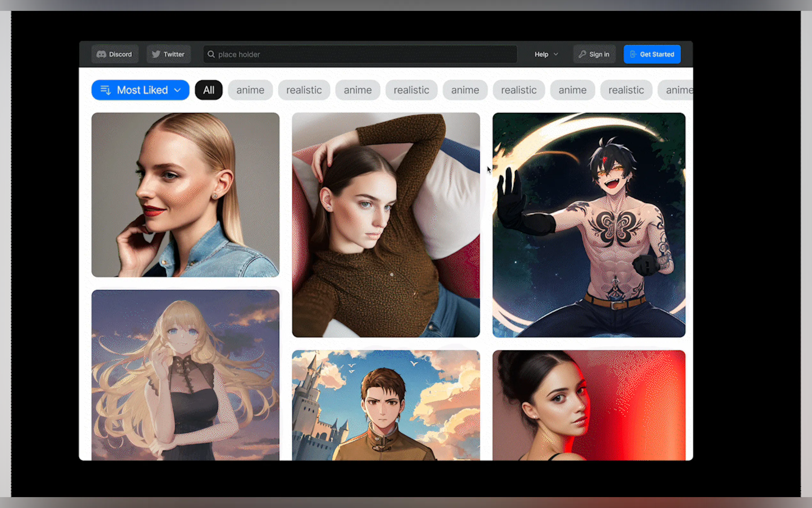The height and width of the screenshot is (508, 812).
Task: Select the first realistic filter chip
Action: tap(304, 90)
